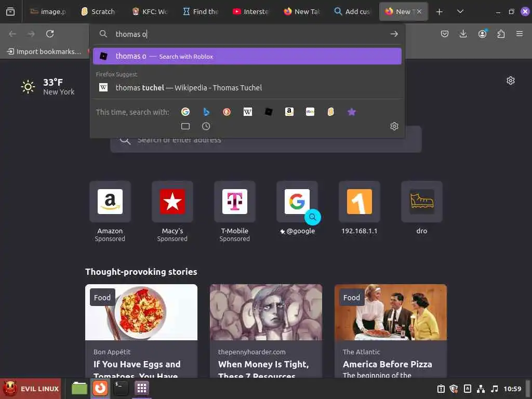Click the eggs and tomatoes story image
This screenshot has width=532, height=399.
point(141,312)
